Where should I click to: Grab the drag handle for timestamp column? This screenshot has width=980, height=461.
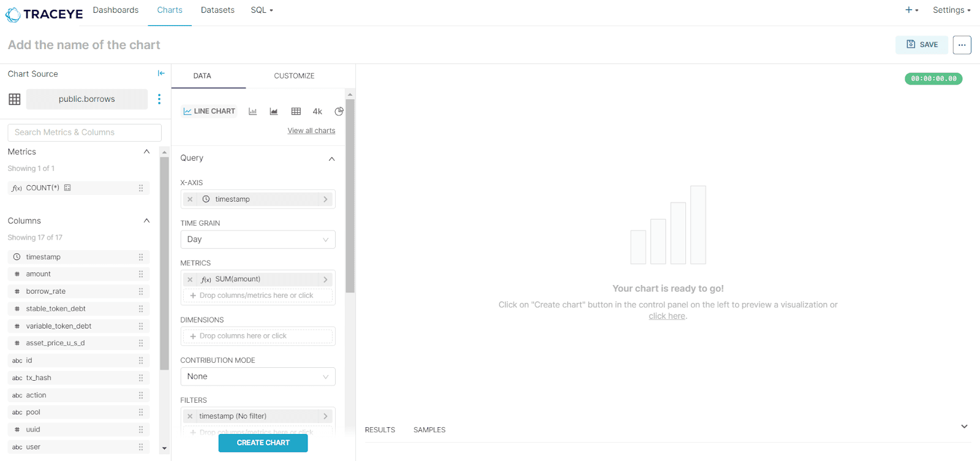141,257
